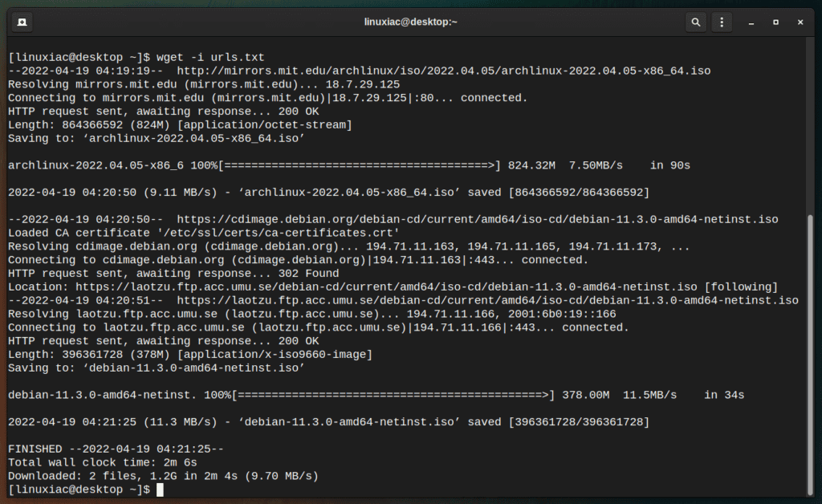The width and height of the screenshot is (822, 504).
Task: Close the linuxiac@desktop terminal window
Action: [x=800, y=22]
